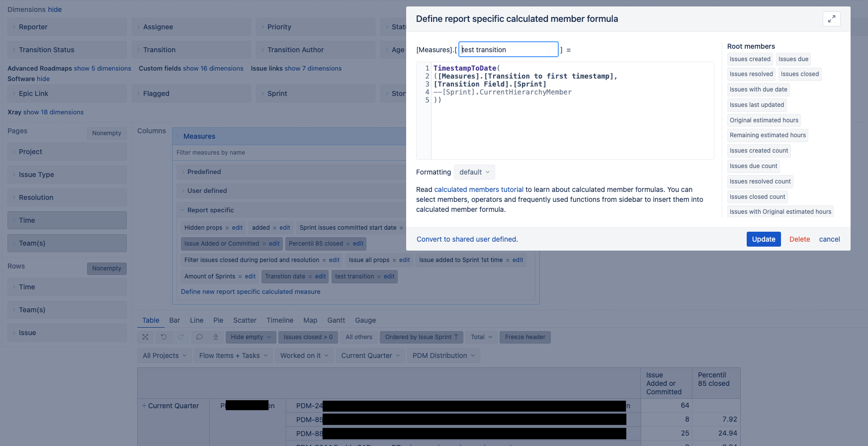
Task: Toggle the Nonempty option for Rows
Action: [106, 268]
